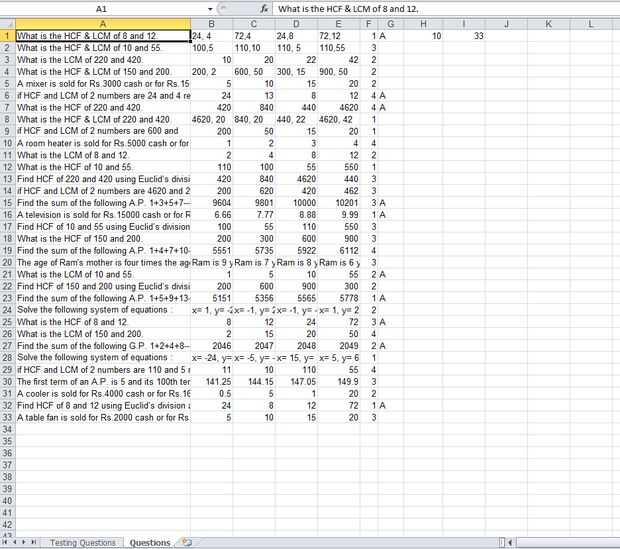Select column E header
Image resolution: width=620 pixels, height=549 pixels.
click(338, 24)
